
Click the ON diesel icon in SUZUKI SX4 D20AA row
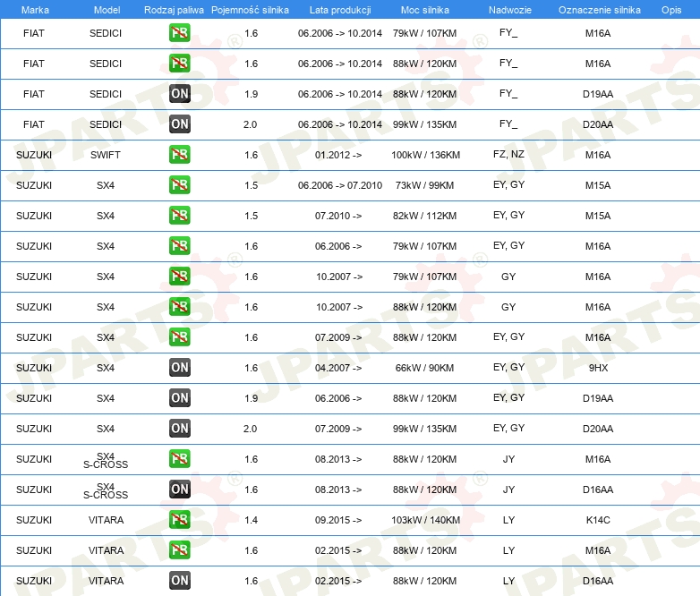point(179,428)
